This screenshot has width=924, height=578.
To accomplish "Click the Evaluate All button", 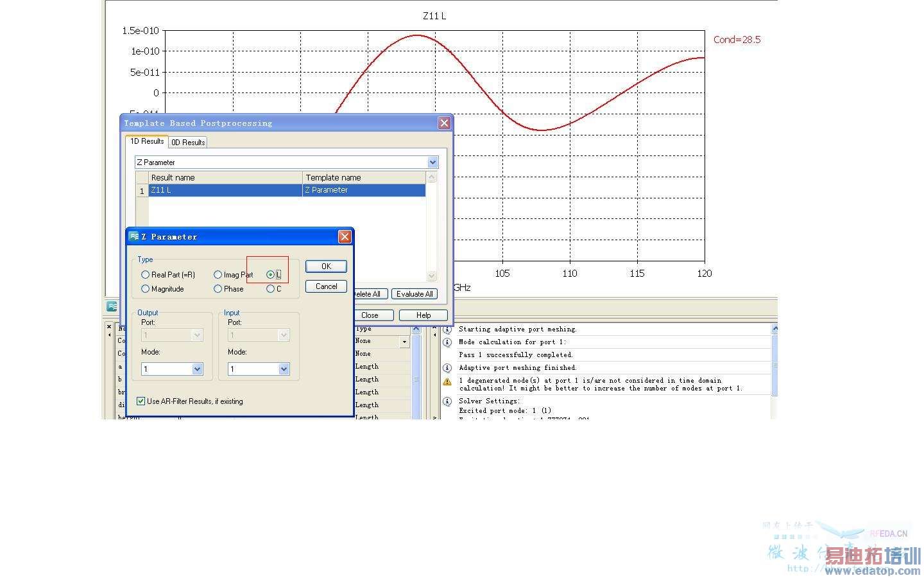I will click(415, 294).
